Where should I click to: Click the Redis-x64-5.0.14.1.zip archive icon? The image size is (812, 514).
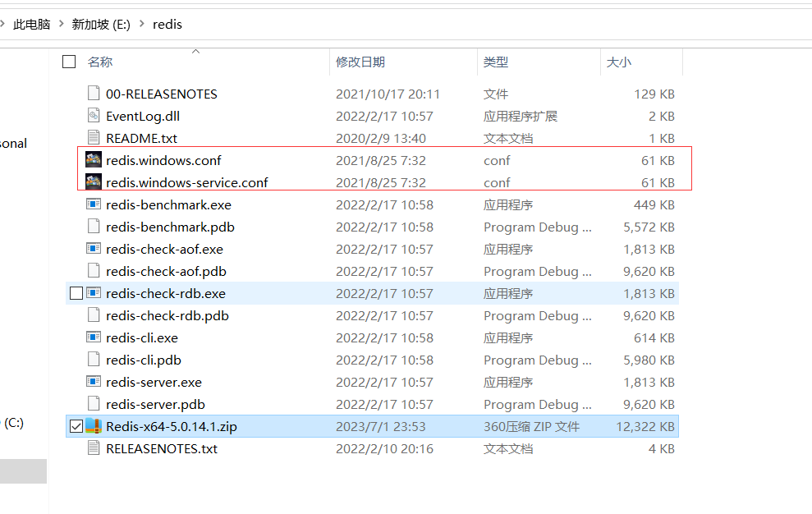coord(94,425)
